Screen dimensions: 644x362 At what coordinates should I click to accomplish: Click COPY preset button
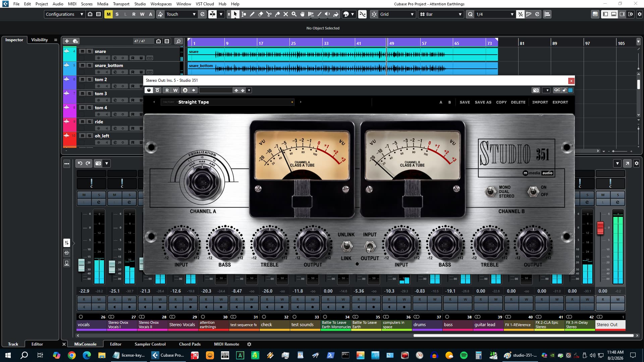pyautogui.click(x=501, y=102)
